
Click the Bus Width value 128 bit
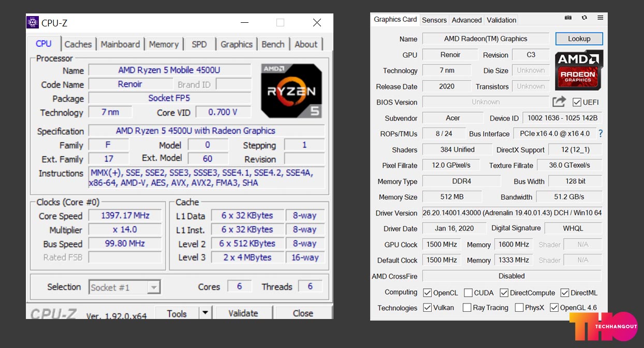tap(575, 181)
